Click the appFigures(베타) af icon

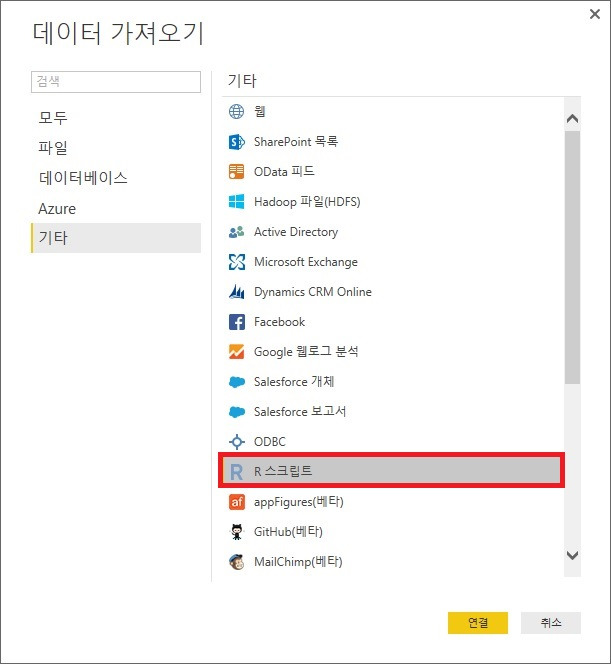[236, 502]
